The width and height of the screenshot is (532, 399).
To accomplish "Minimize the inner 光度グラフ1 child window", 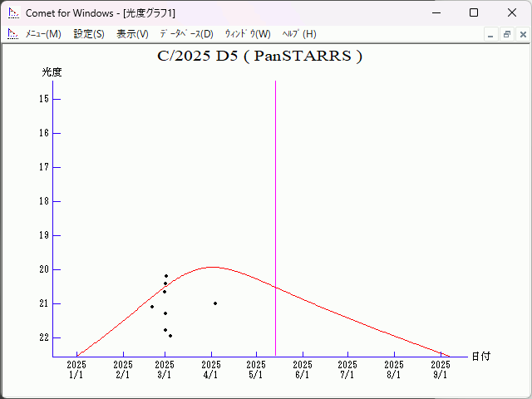I will coord(490,35).
